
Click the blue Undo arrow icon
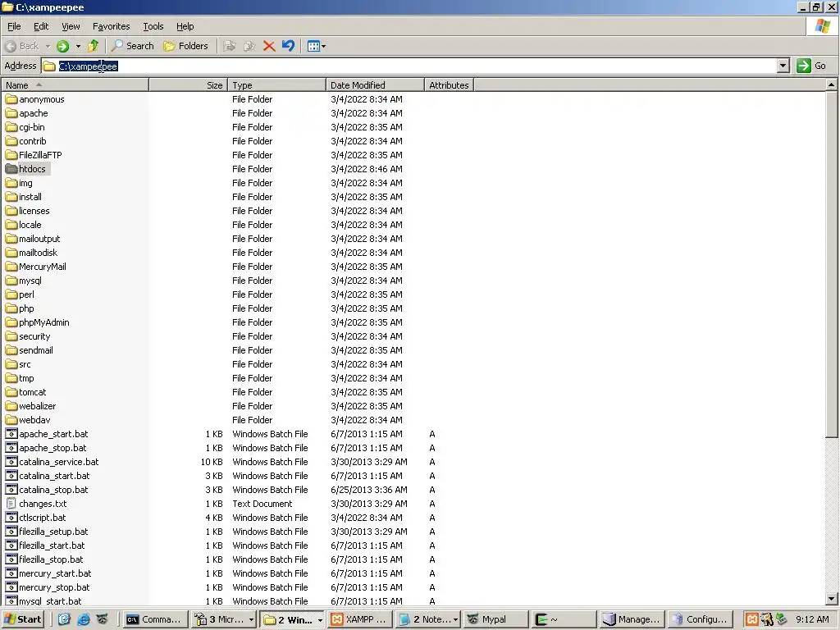(288, 46)
